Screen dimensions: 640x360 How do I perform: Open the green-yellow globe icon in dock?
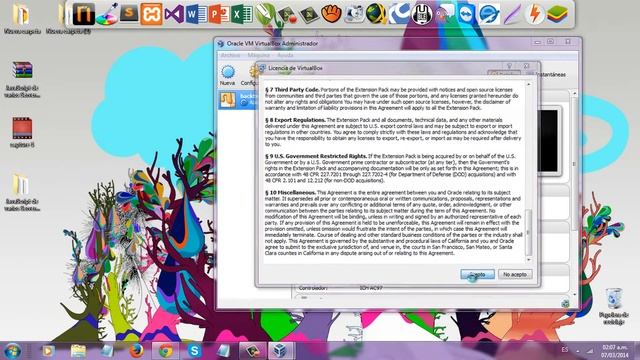(376, 14)
